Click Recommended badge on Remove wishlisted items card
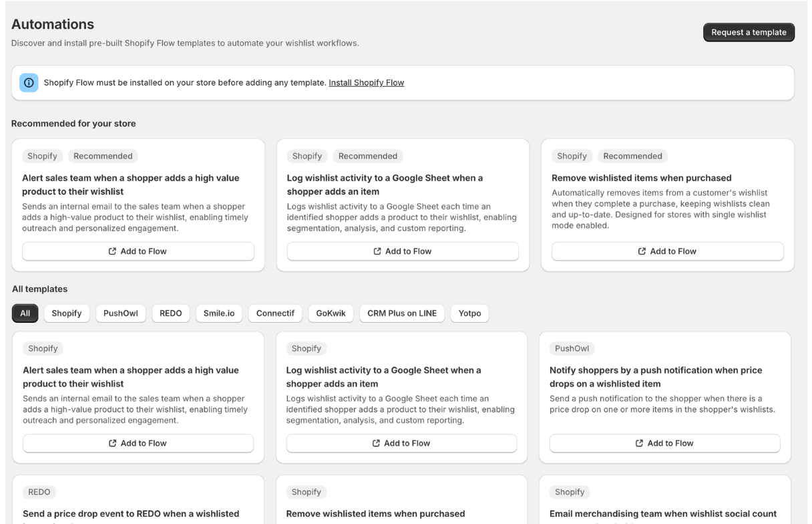 [632, 156]
